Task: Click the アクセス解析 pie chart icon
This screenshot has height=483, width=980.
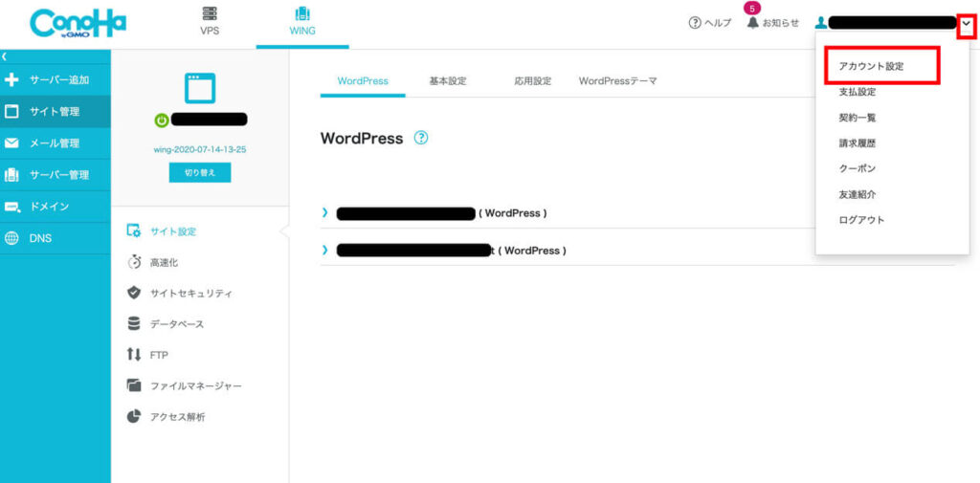Action: [134, 416]
